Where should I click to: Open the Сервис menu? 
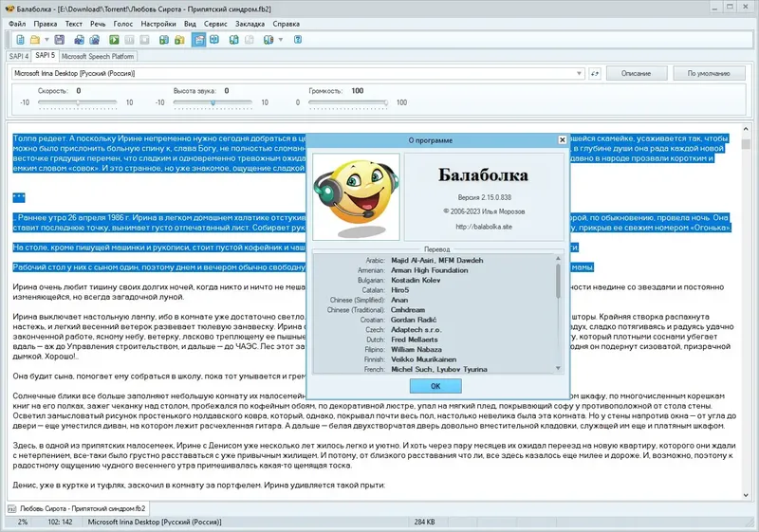pyautogui.click(x=215, y=24)
